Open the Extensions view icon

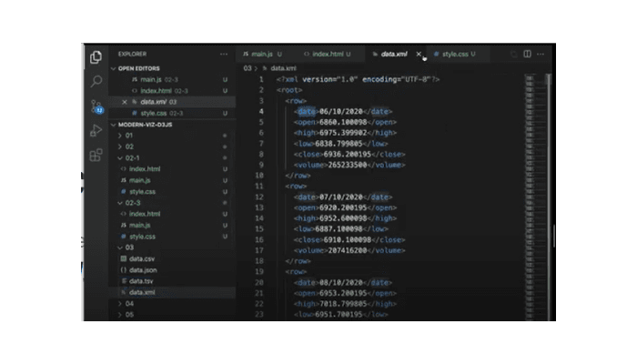point(96,155)
